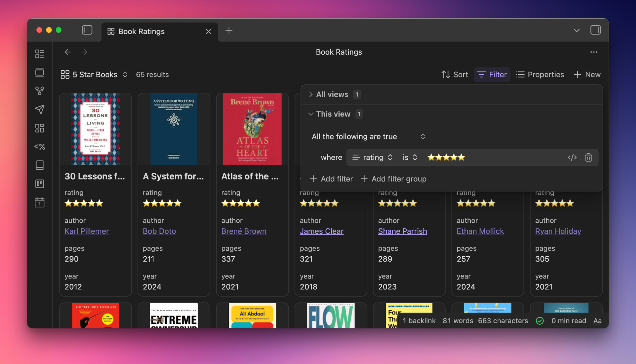Toggle the right sidebar panel
Viewport: 636px width, 364px height.
pyautogui.click(x=595, y=30)
